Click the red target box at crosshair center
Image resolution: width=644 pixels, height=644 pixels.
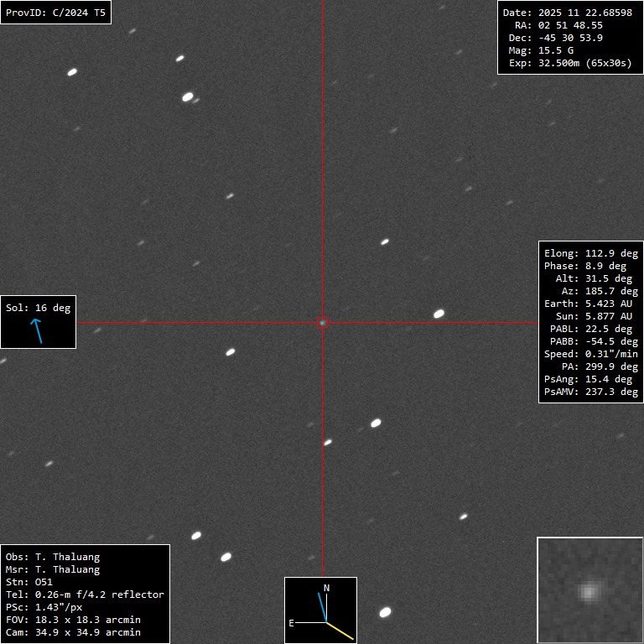pos(323,322)
